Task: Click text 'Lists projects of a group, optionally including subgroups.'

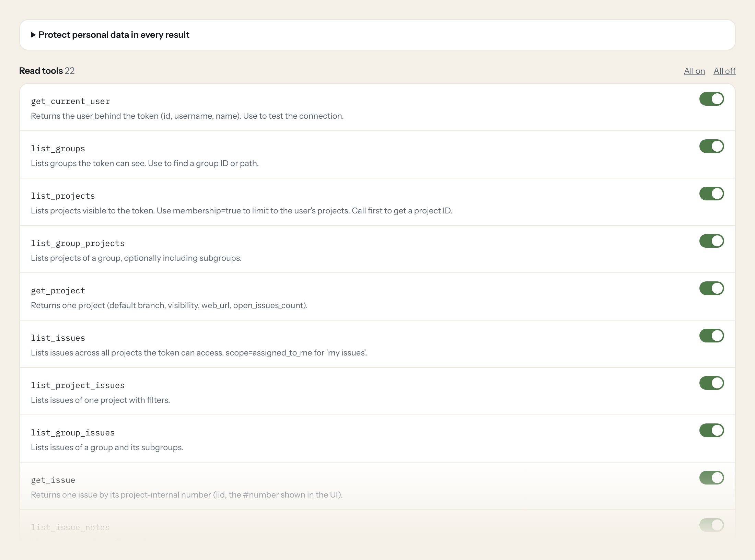Action: 136,258
